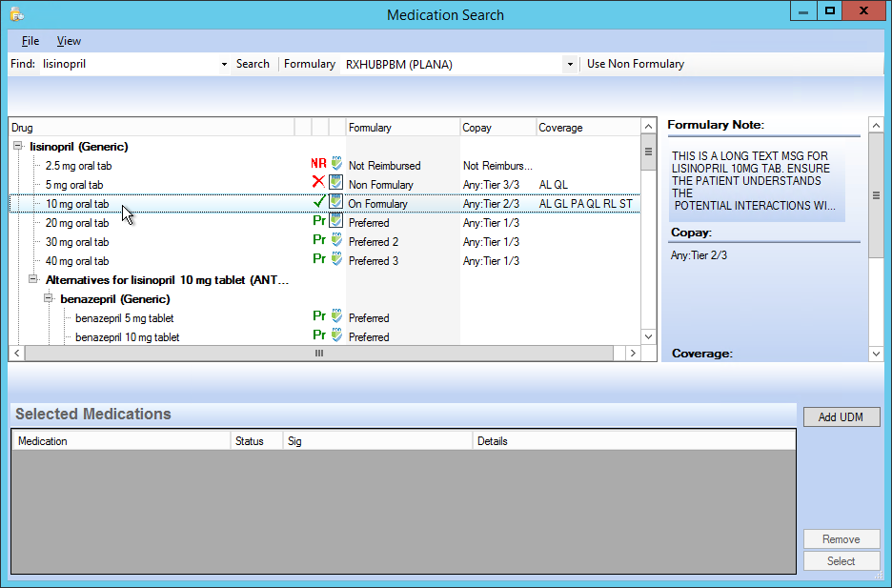Click Pr icon for benazepril 5 mg tablet

tap(319, 315)
